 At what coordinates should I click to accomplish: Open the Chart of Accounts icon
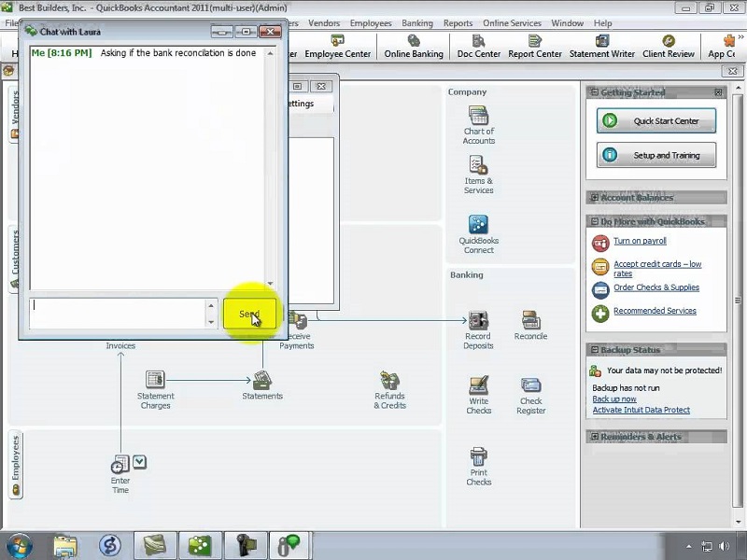478,117
